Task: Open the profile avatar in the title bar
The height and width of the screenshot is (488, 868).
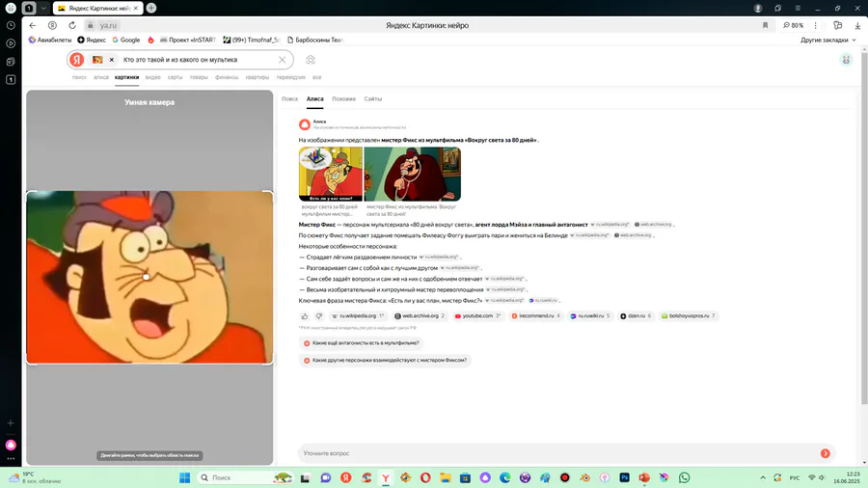Action: [758, 9]
